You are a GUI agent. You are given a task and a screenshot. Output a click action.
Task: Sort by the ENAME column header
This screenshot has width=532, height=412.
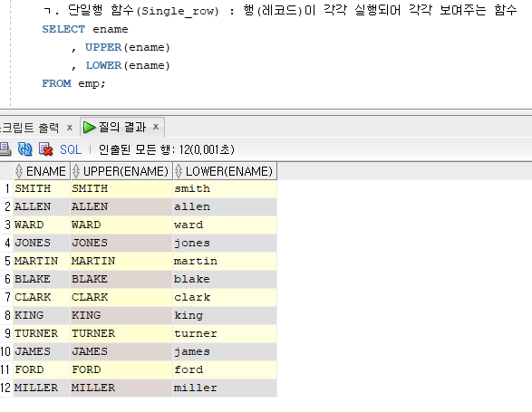42,171
